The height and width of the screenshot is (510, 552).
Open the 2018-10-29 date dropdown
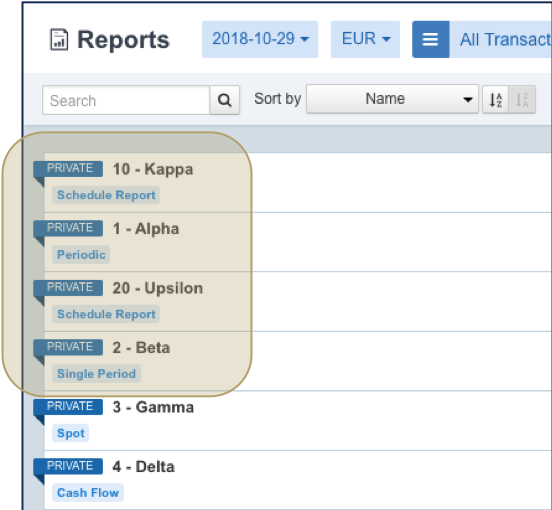tap(260, 39)
